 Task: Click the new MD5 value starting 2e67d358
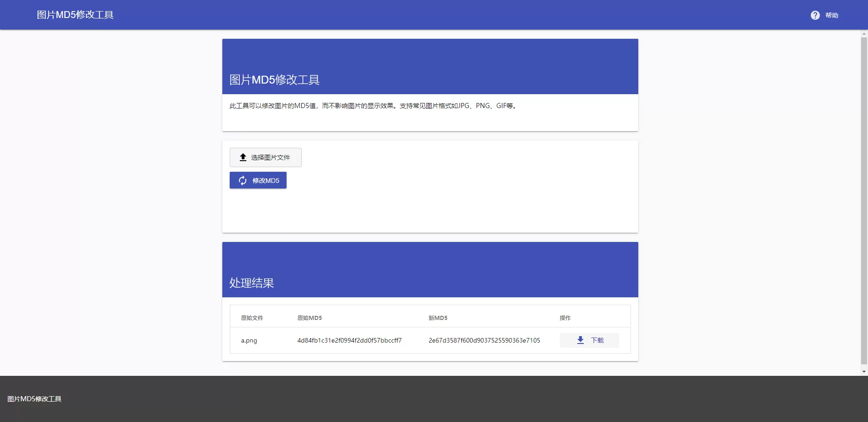[x=484, y=341]
